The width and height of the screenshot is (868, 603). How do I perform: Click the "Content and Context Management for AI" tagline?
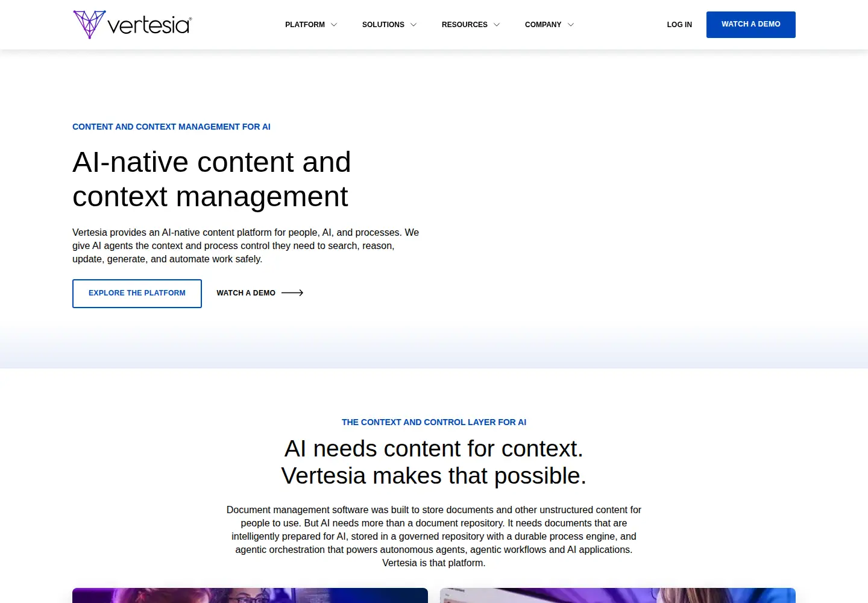coord(171,127)
